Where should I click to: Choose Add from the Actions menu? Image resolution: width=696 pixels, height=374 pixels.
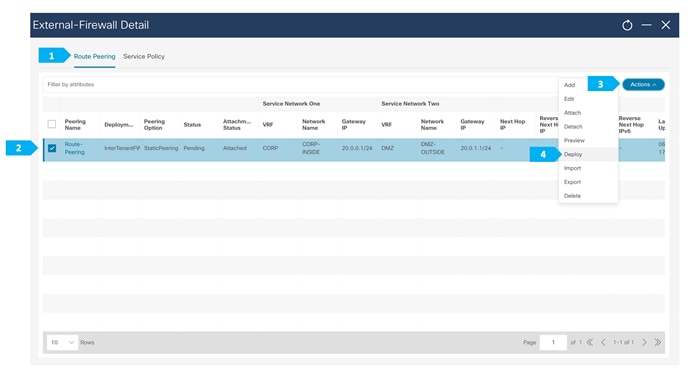pyautogui.click(x=569, y=85)
